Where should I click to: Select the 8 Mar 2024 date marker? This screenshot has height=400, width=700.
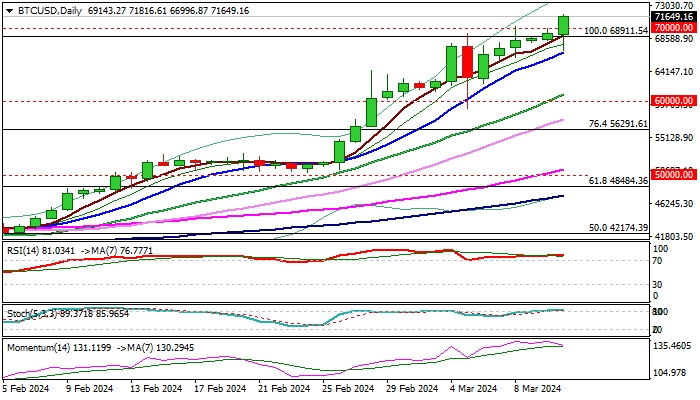[x=537, y=388]
